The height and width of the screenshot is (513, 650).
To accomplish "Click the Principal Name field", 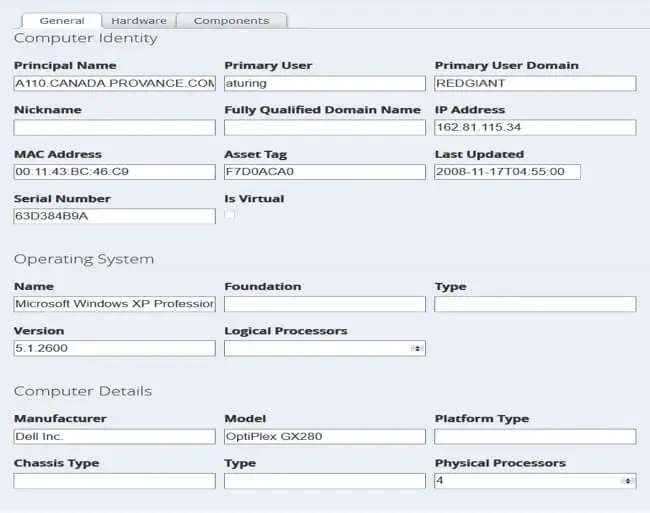I will 114,83.
